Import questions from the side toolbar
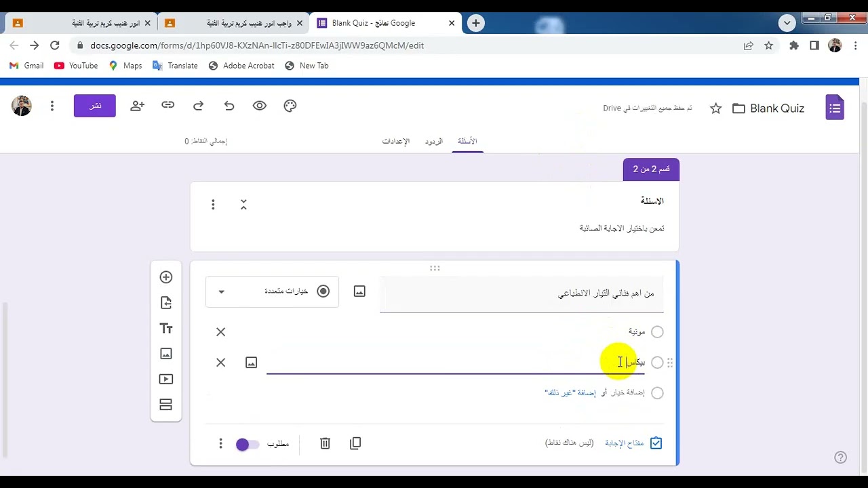The height and width of the screenshot is (488, 868). coord(166,303)
